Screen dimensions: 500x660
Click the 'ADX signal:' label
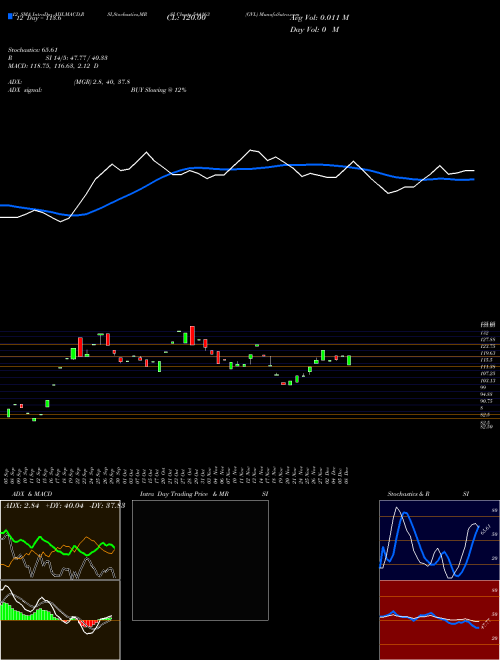pos(25,90)
